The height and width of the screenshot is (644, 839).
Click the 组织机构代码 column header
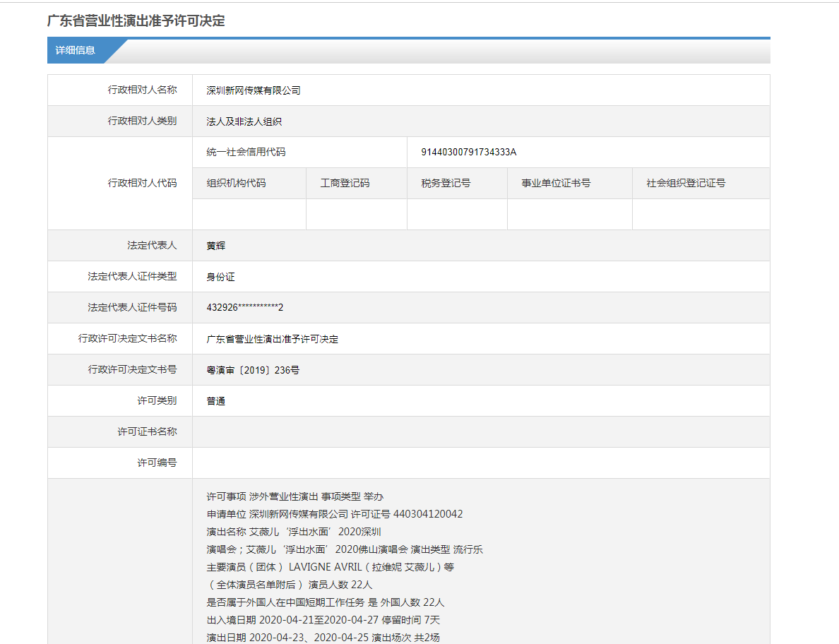(236, 184)
